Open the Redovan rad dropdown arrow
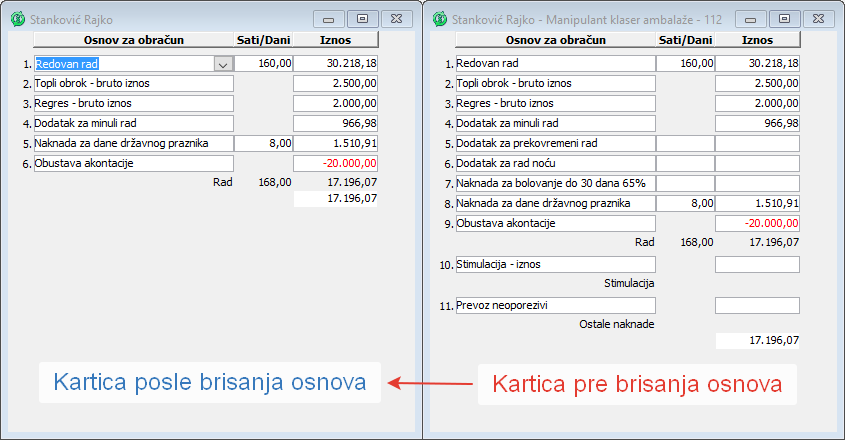 (223, 63)
